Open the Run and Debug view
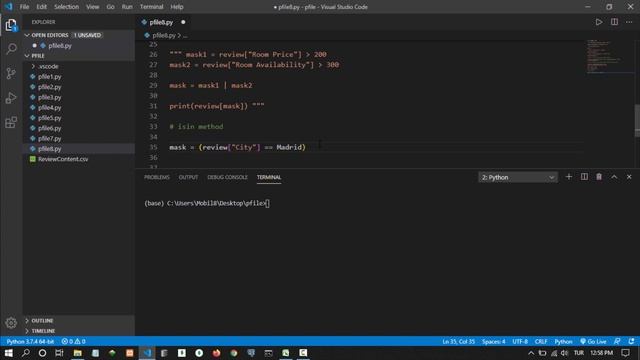This screenshot has width=640, height=360. (11, 98)
